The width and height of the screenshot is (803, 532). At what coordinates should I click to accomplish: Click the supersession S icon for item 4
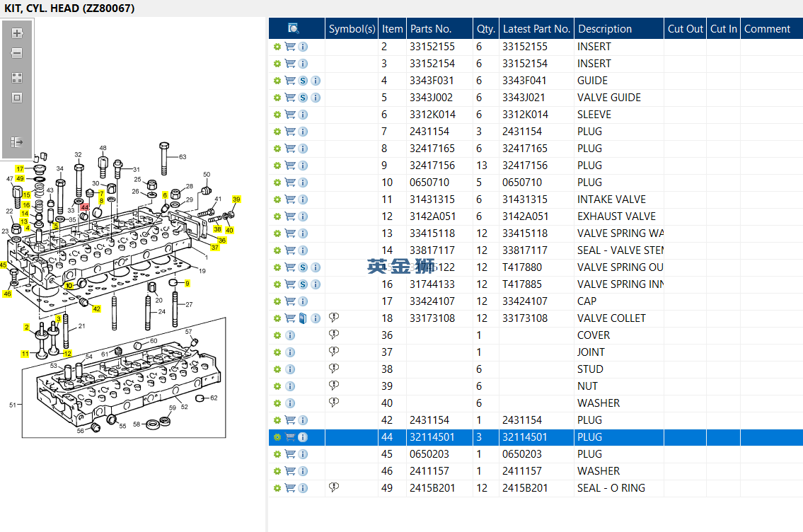pos(304,81)
